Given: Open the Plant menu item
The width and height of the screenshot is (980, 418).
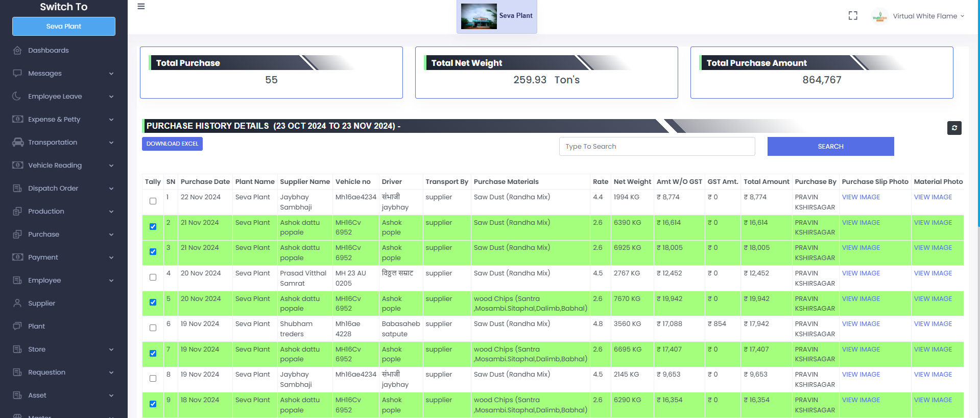Looking at the screenshot, I should pyautogui.click(x=36, y=327).
